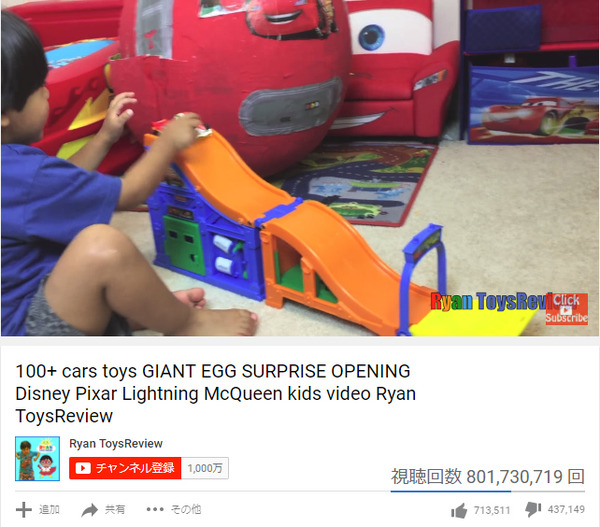Open the three-dots more menu

click(155, 509)
